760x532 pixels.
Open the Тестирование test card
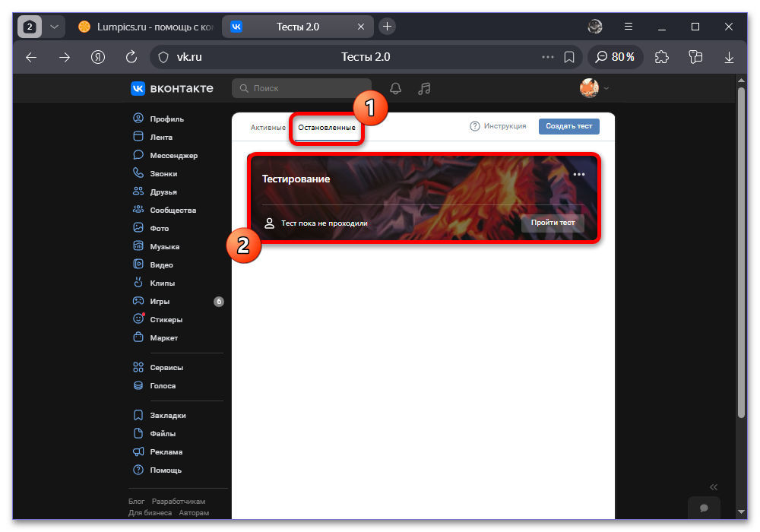click(x=424, y=198)
